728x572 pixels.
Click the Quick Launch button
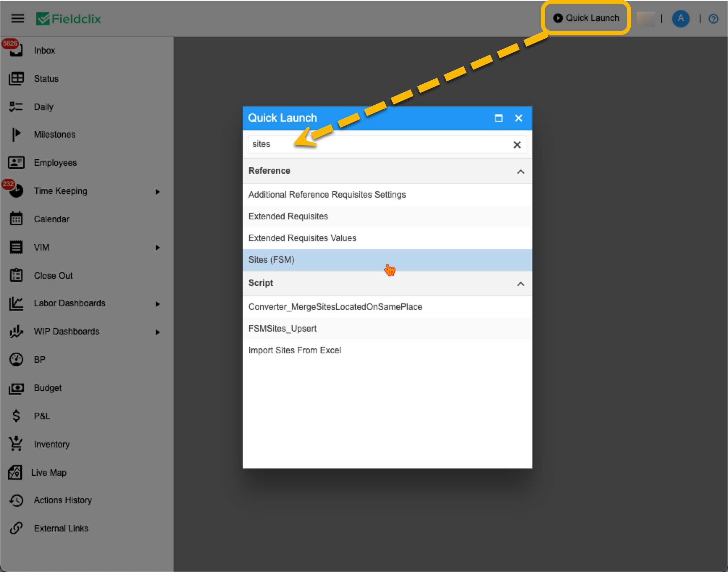[586, 18]
